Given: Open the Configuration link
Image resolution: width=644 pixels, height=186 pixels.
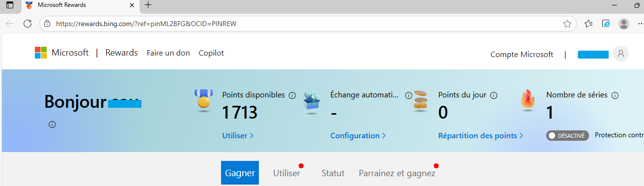Looking at the screenshot, I should click(358, 135).
